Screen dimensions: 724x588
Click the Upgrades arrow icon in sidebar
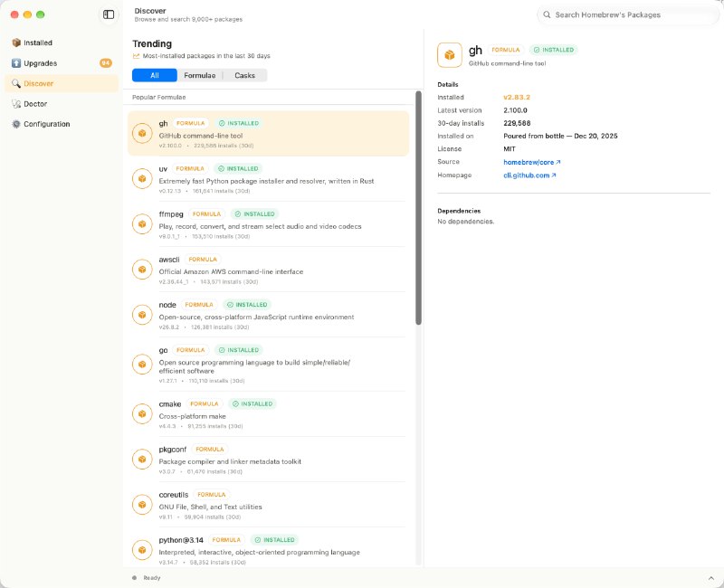coord(16,63)
